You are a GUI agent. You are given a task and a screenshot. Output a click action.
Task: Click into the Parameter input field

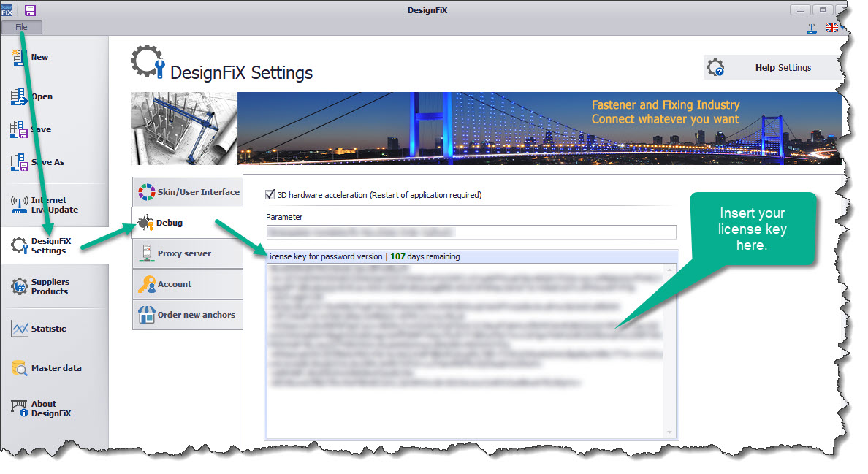point(471,232)
